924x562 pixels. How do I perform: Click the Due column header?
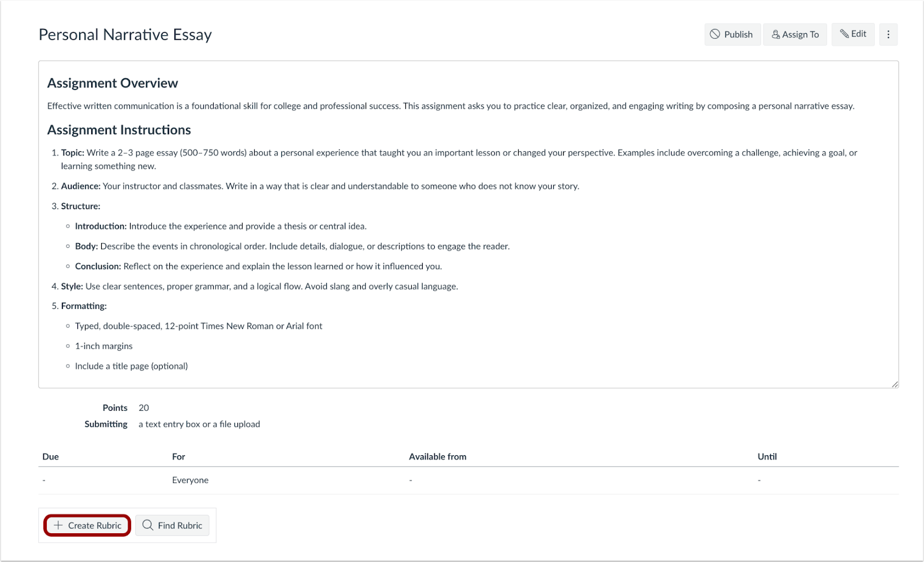pos(50,456)
